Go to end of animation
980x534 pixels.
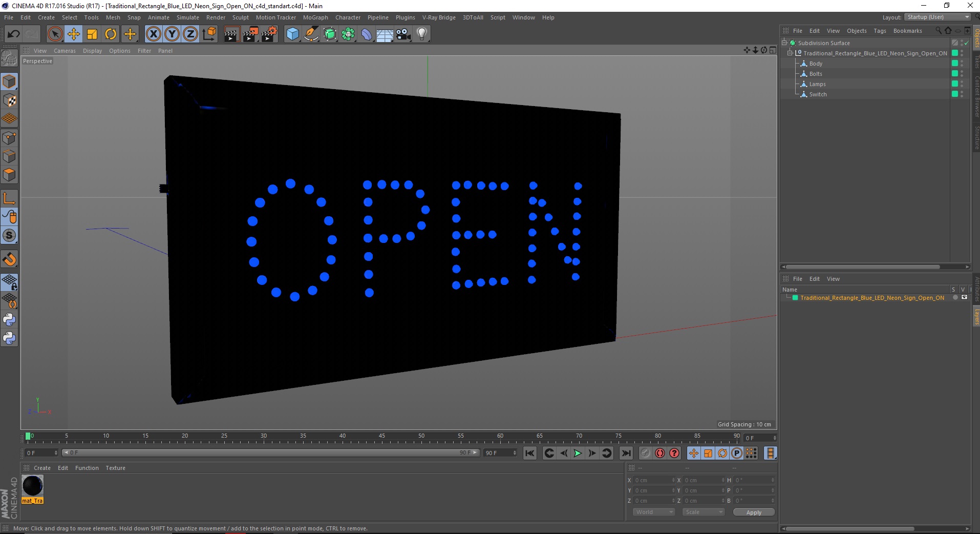626,453
